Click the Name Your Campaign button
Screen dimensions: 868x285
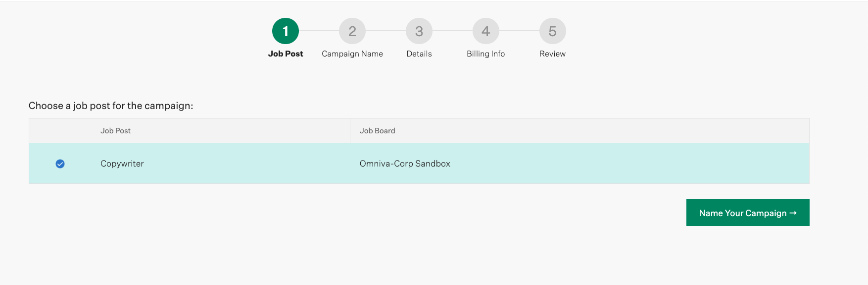pos(748,213)
